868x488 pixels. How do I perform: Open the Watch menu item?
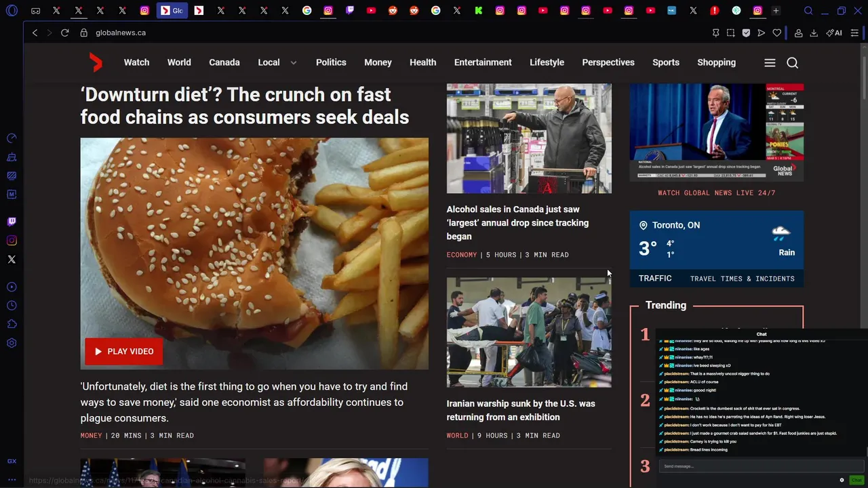136,62
